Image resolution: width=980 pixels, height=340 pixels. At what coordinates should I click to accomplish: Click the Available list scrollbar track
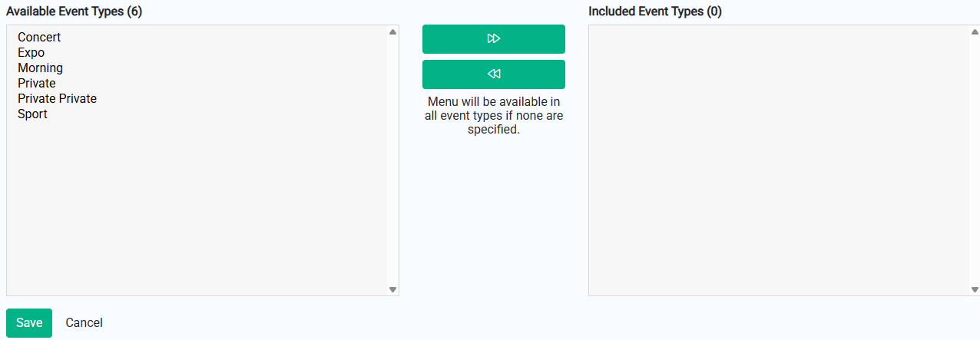(392, 160)
